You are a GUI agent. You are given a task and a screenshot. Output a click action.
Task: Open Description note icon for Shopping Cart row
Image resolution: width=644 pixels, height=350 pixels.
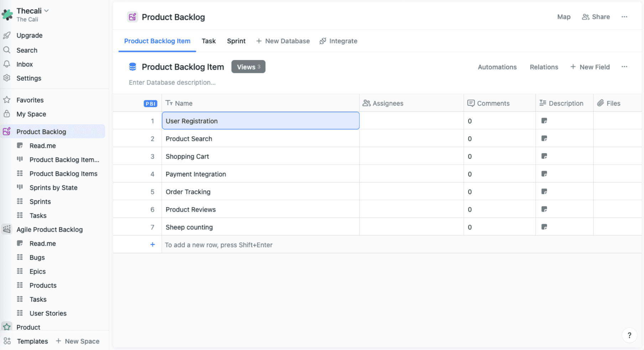(544, 156)
